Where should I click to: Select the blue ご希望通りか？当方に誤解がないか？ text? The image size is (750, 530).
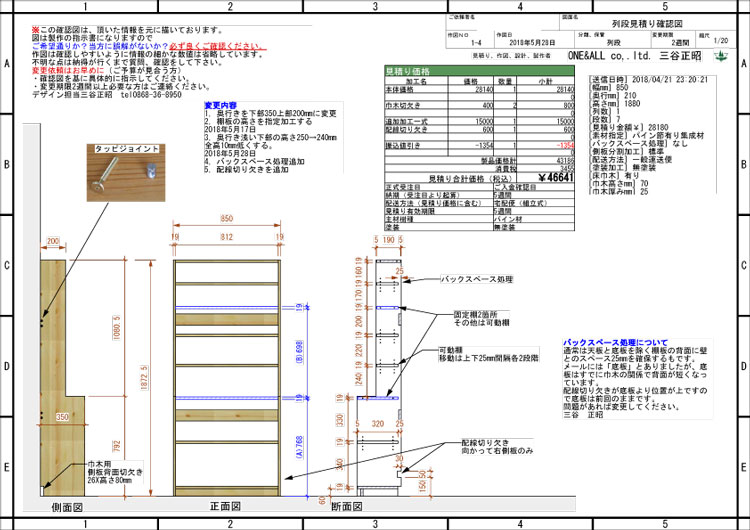[100, 46]
